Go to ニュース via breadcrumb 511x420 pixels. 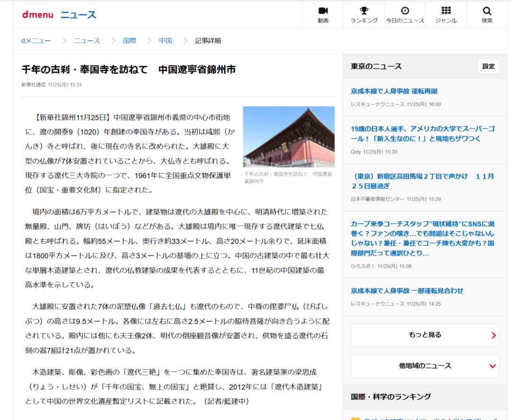coord(87,41)
